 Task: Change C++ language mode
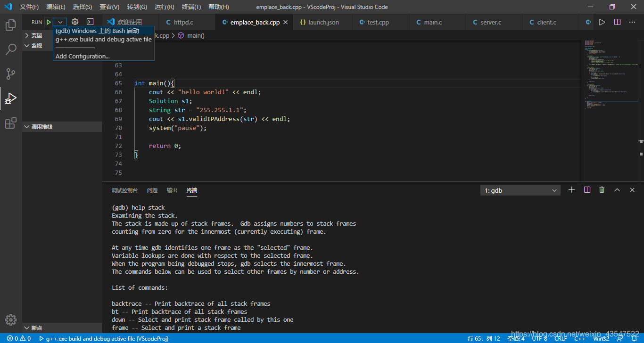pyautogui.click(x=579, y=338)
